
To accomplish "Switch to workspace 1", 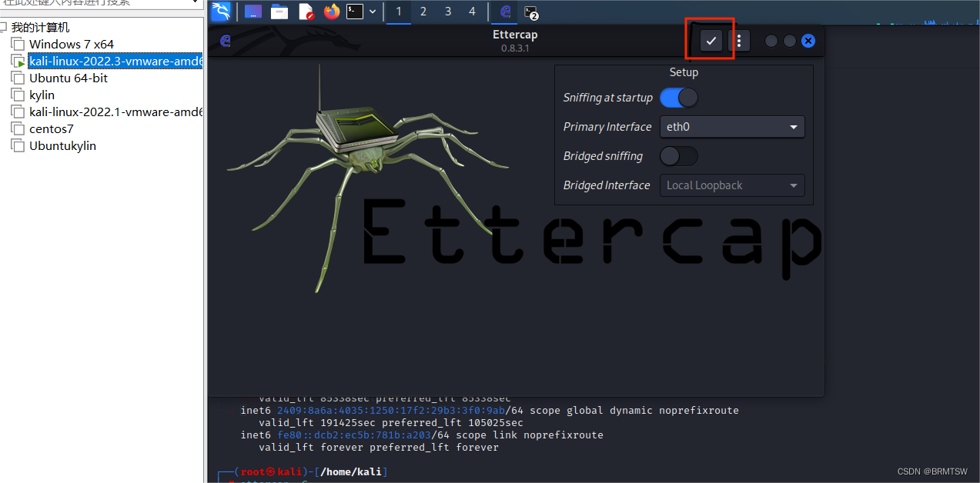I will pyautogui.click(x=399, y=12).
